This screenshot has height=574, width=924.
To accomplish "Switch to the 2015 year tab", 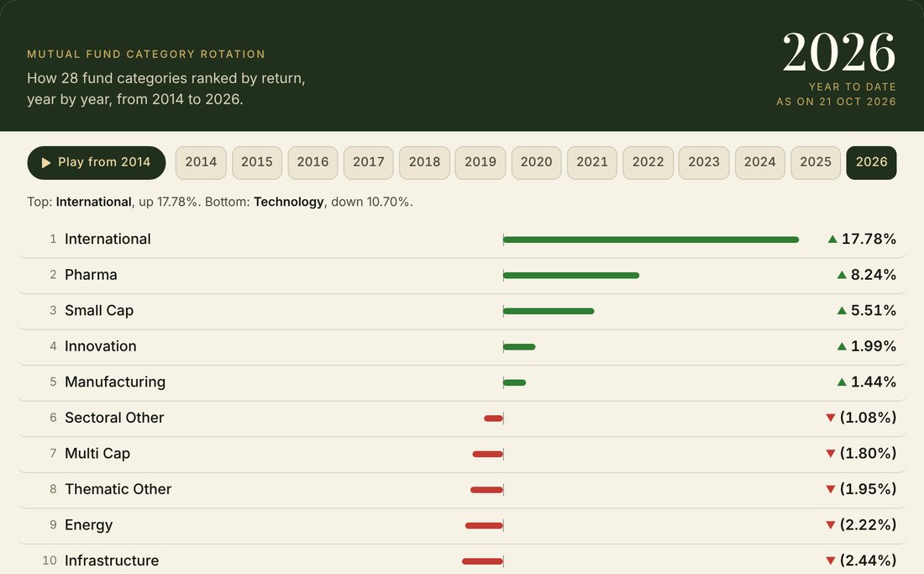I will (x=257, y=163).
